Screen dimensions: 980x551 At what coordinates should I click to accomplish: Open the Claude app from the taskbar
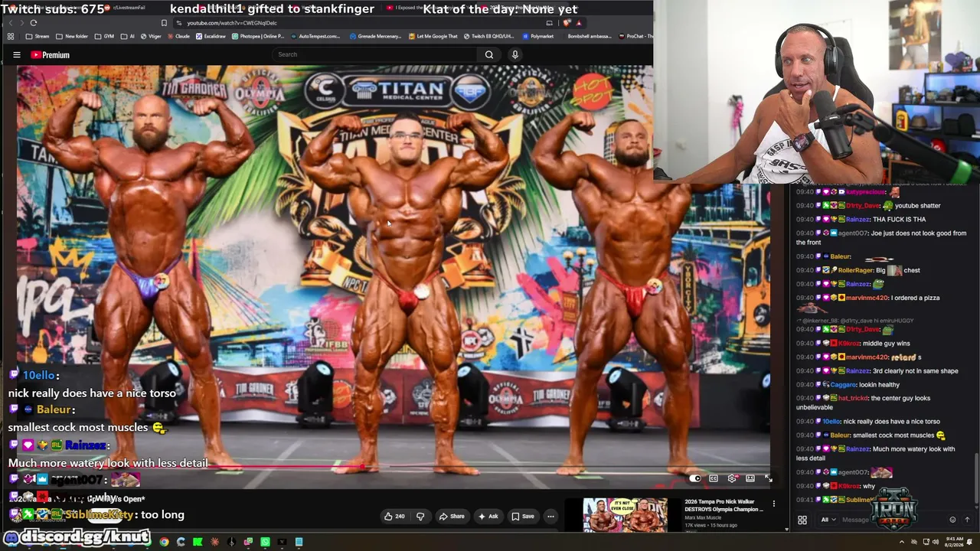214,542
